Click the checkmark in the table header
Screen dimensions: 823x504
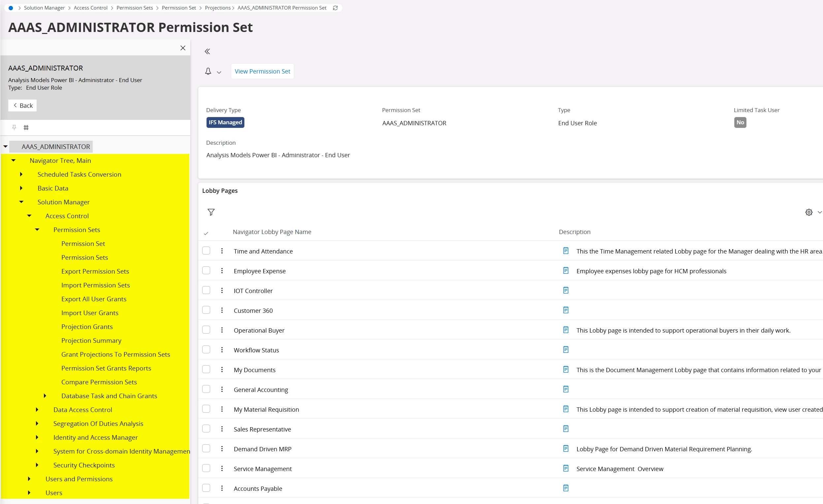207,233
